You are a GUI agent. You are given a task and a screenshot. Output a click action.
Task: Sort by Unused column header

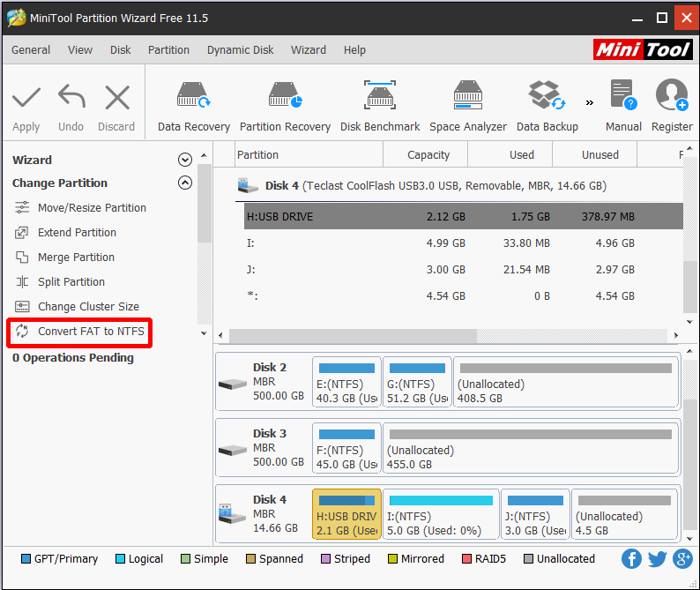click(594, 154)
